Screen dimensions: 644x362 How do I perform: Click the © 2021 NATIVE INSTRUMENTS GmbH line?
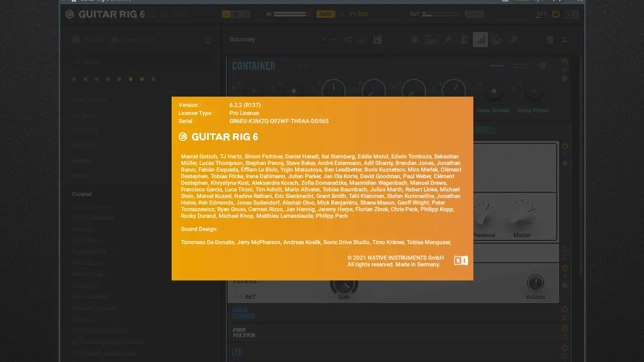[x=396, y=258]
